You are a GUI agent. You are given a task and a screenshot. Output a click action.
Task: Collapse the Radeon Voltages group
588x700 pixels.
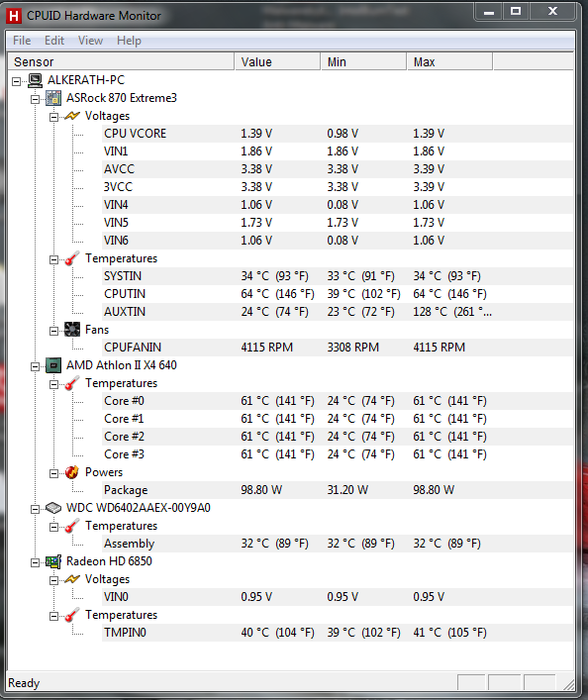click(53, 580)
